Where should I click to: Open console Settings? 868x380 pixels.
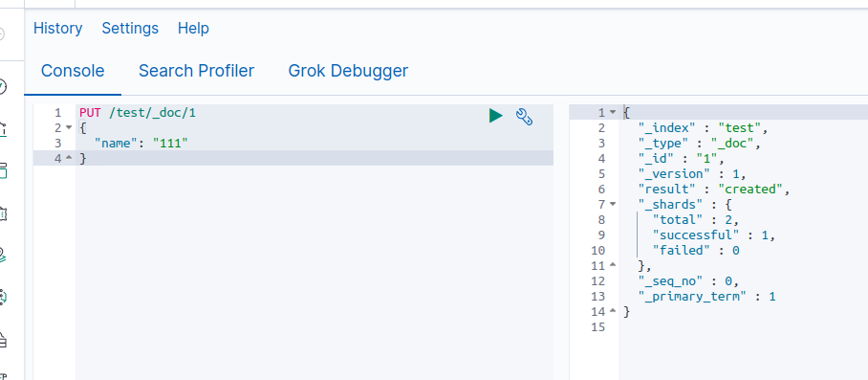pos(130,29)
